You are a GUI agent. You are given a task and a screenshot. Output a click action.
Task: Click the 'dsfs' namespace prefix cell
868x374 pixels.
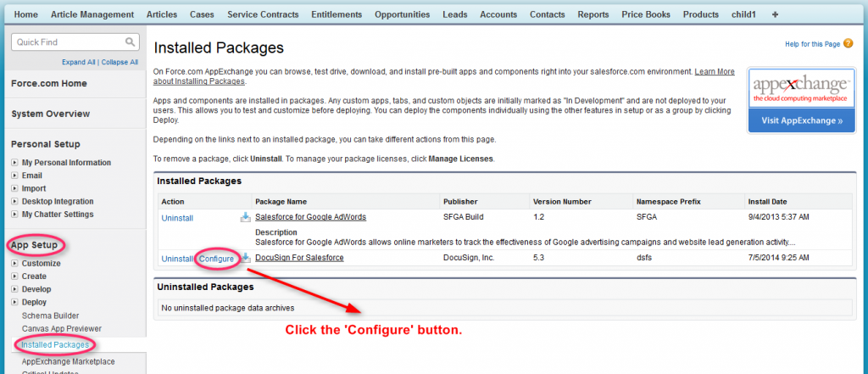tap(644, 258)
